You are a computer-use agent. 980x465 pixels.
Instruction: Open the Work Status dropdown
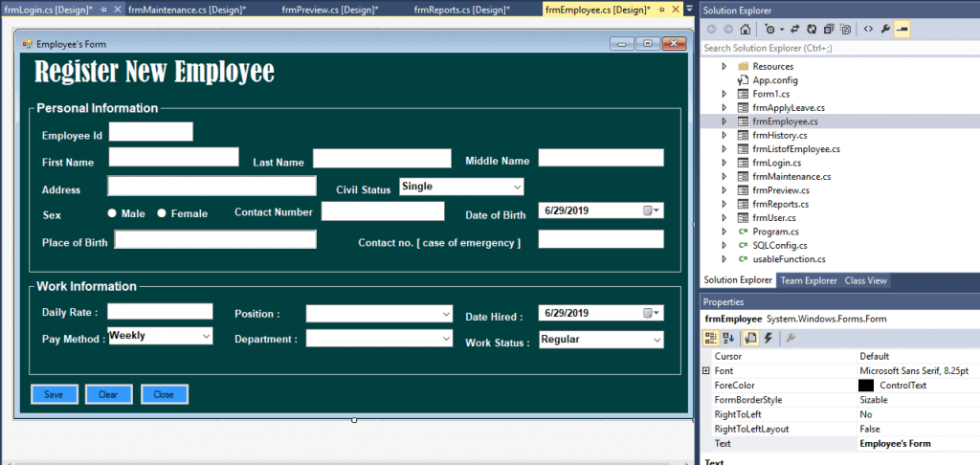click(x=657, y=340)
